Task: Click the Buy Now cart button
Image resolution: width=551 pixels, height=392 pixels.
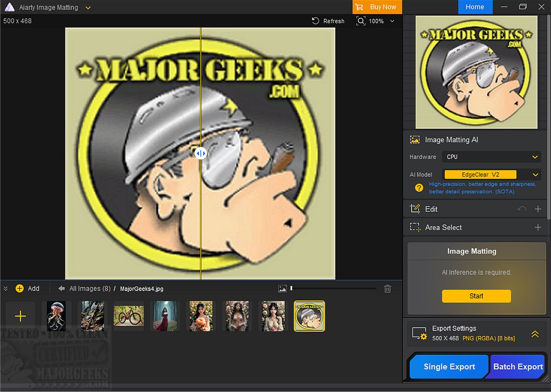Action: pos(377,7)
